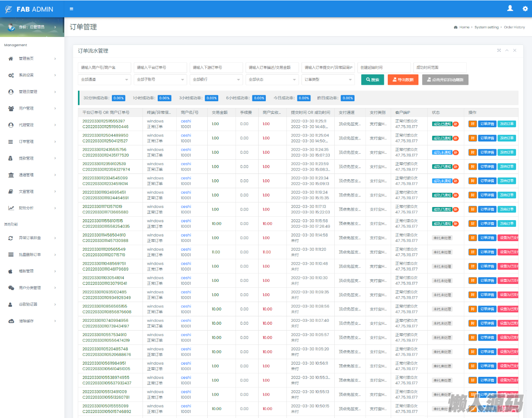Open the settings gear in top bar

click(525, 9)
